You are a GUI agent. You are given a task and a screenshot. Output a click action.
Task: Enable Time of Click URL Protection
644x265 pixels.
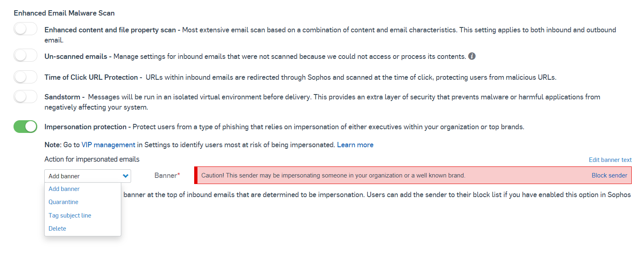pyautogui.click(x=25, y=77)
